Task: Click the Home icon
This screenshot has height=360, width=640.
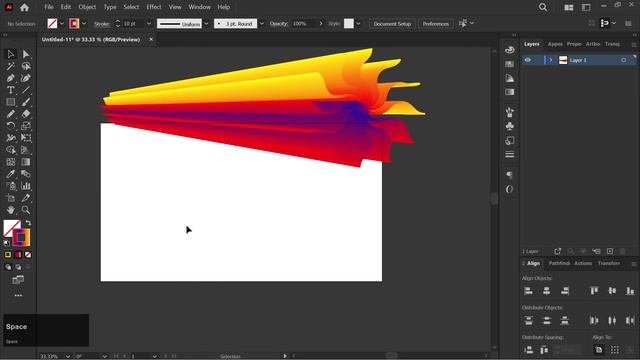Action: (x=24, y=7)
